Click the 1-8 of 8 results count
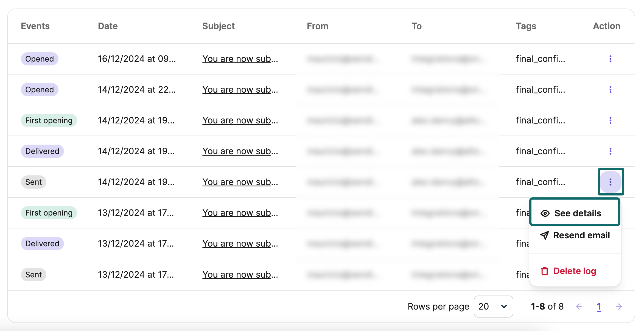644x331 pixels. coord(547,307)
